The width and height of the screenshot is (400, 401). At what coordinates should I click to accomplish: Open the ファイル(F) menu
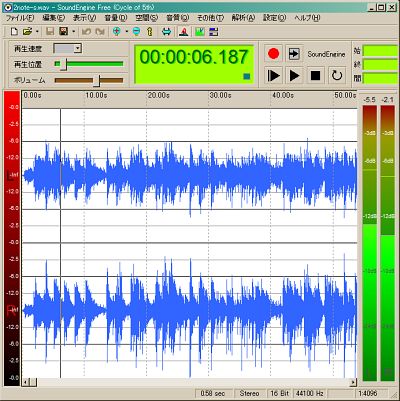coord(20,18)
